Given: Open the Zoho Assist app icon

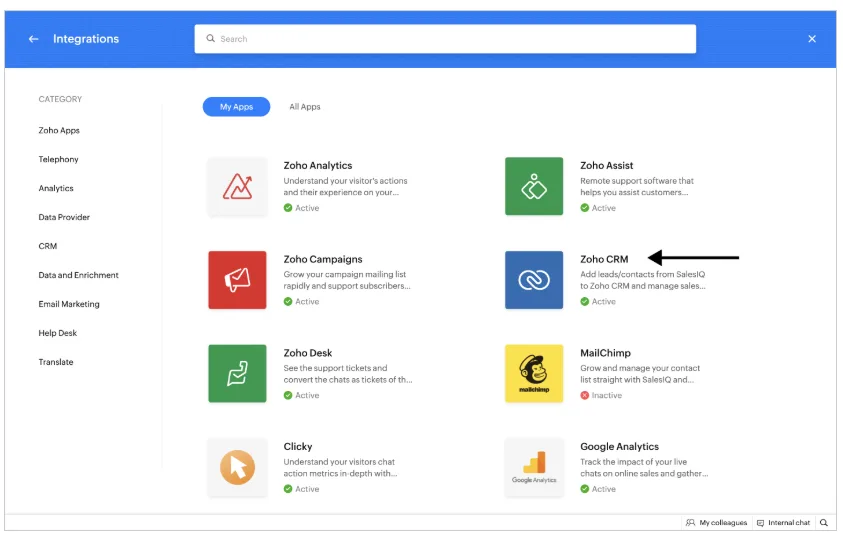Looking at the screenshot, I should (534, 186).
